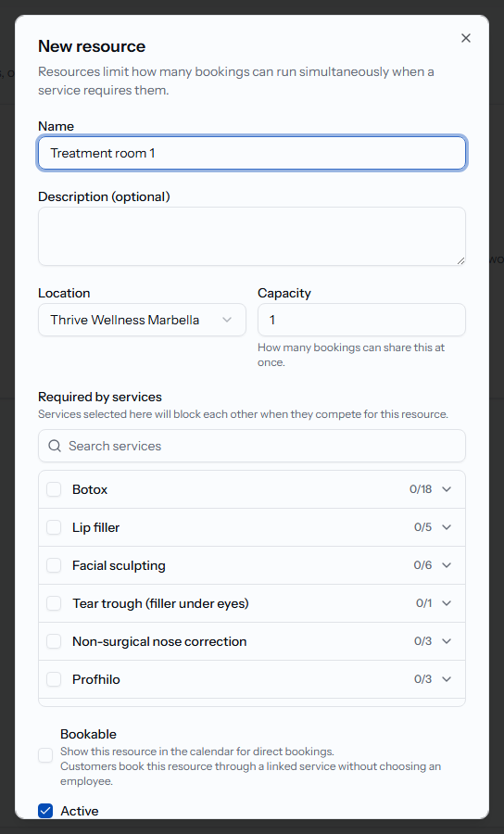Click the Bookable label text
The height and width of the screenshot is (834, 504).
[88, 734]
